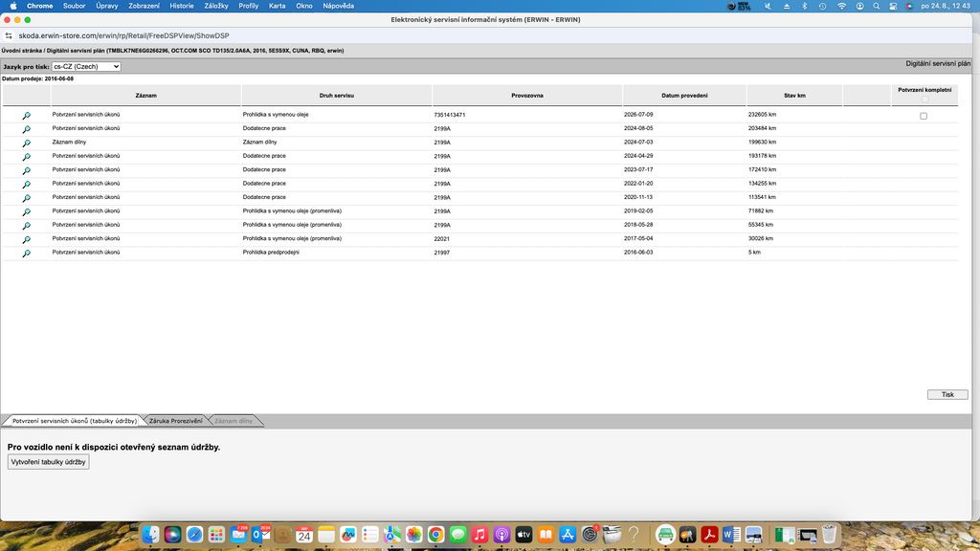Open magnifier for the 2019-02-05 record
This screenshot has height=551, width=980.
pos(26,211)
